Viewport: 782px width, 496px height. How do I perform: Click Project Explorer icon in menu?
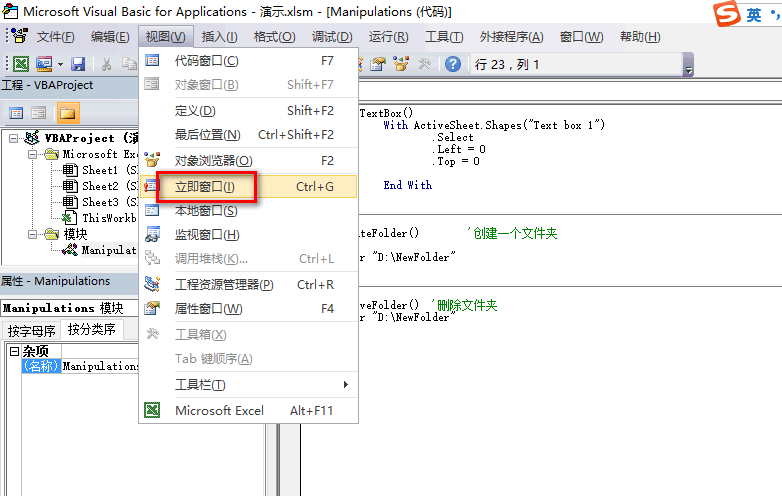152,284
